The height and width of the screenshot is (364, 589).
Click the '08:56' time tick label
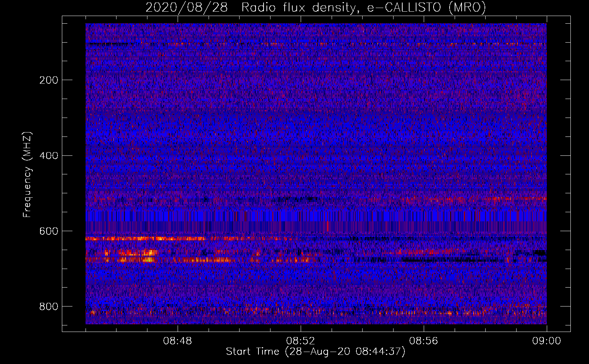click(x=424, y=341)
